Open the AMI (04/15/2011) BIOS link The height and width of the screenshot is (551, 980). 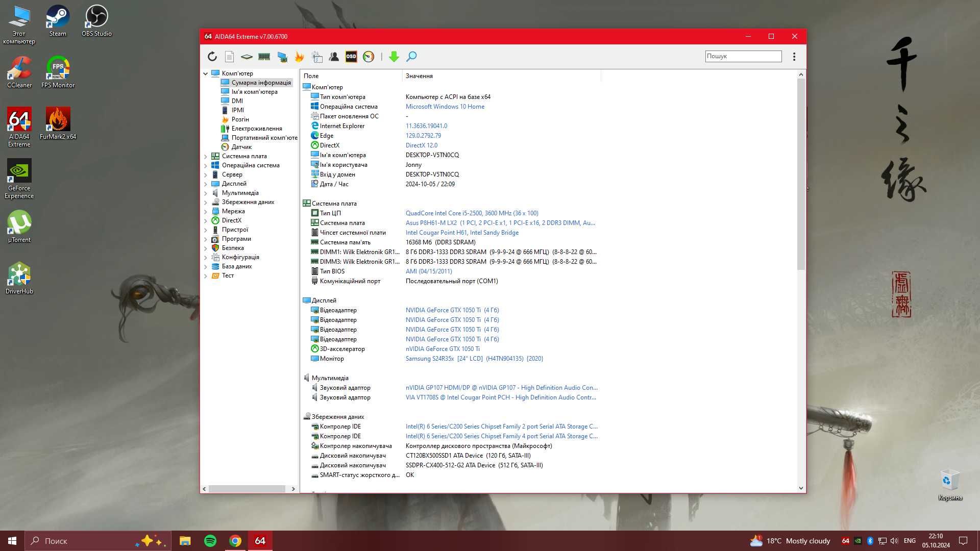click(429, 271)
